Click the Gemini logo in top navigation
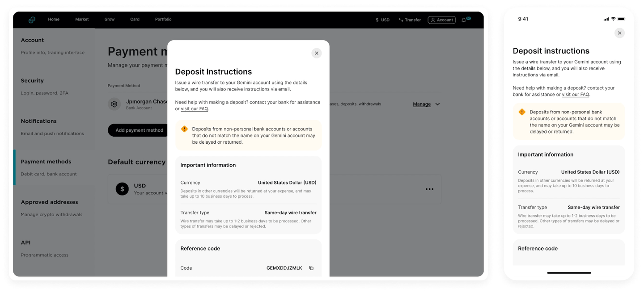644x292 pixels. [32, 20]
